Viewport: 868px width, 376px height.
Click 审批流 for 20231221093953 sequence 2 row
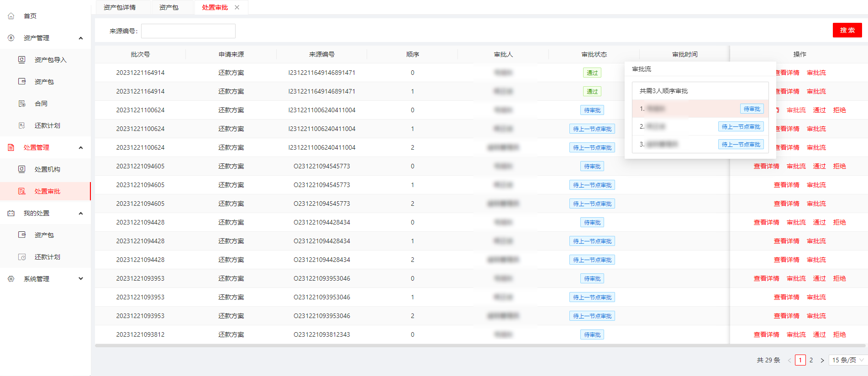coord(816,316)
